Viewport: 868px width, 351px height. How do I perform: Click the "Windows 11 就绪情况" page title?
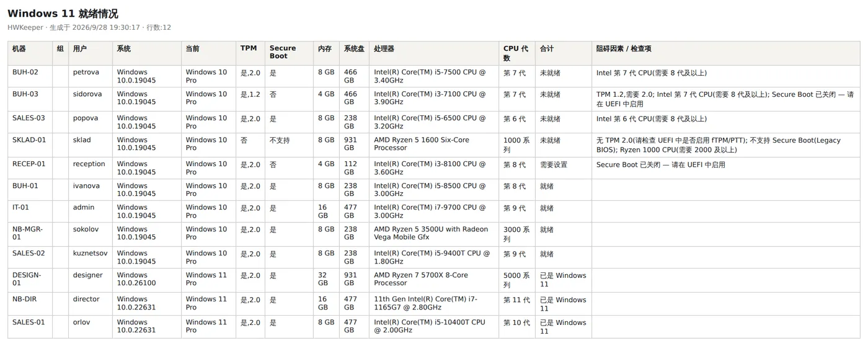63,14
